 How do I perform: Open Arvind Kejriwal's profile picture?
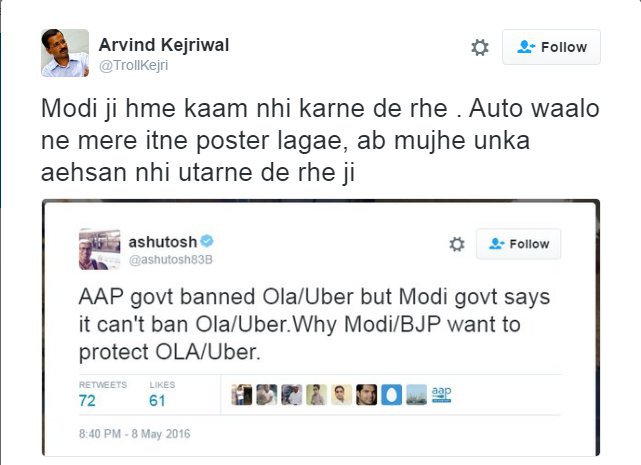click(x=65, y=53)
